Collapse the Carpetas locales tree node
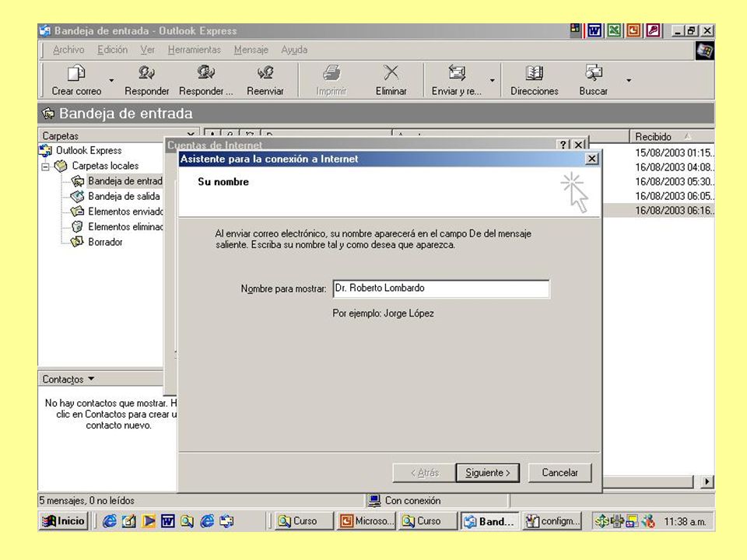This screenshot has width=747, height=560. click(x=46, y=166)
